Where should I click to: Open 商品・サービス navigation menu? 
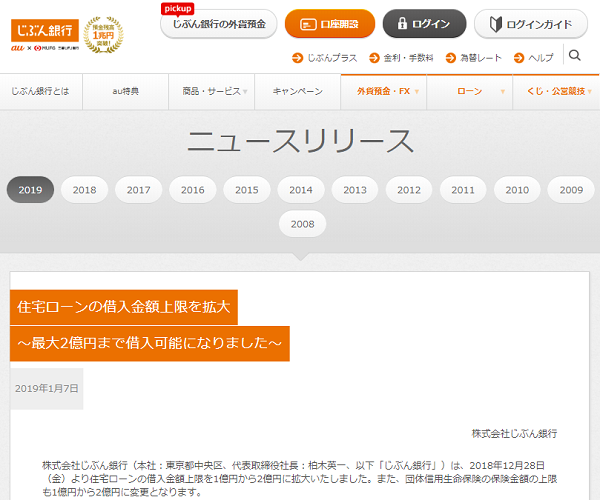[x=212, y=91]
